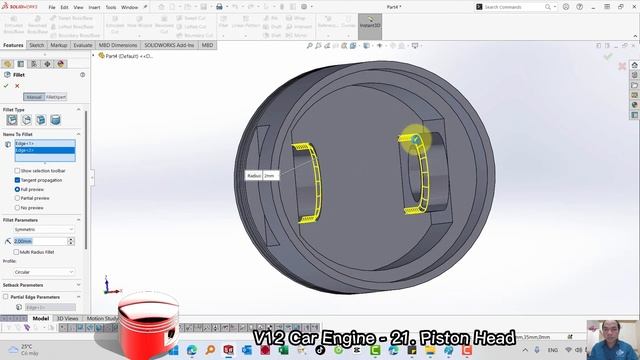
Task: Click the Radius 2mm callout in viewport
Action: click(262, 176)
